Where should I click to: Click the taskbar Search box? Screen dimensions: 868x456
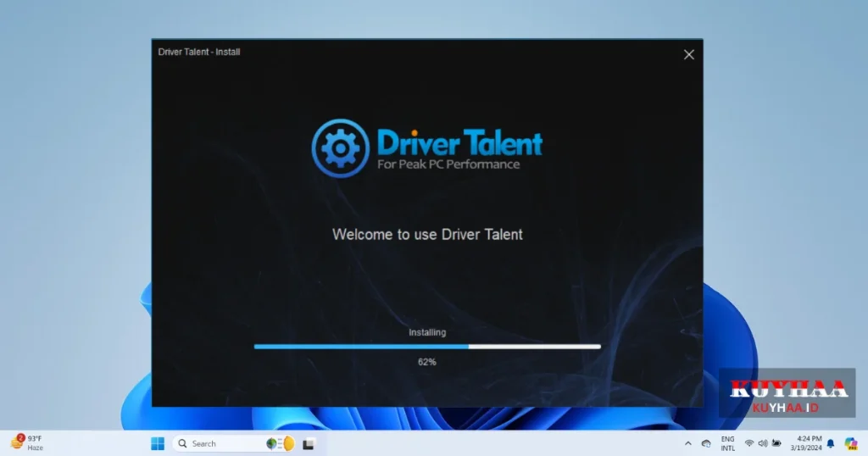[x=236, y=443]
